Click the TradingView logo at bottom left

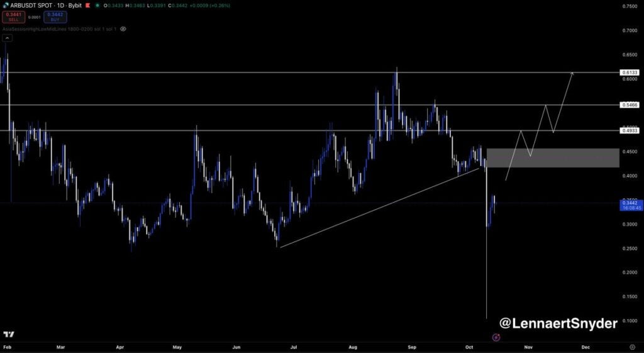coord(9,334)
